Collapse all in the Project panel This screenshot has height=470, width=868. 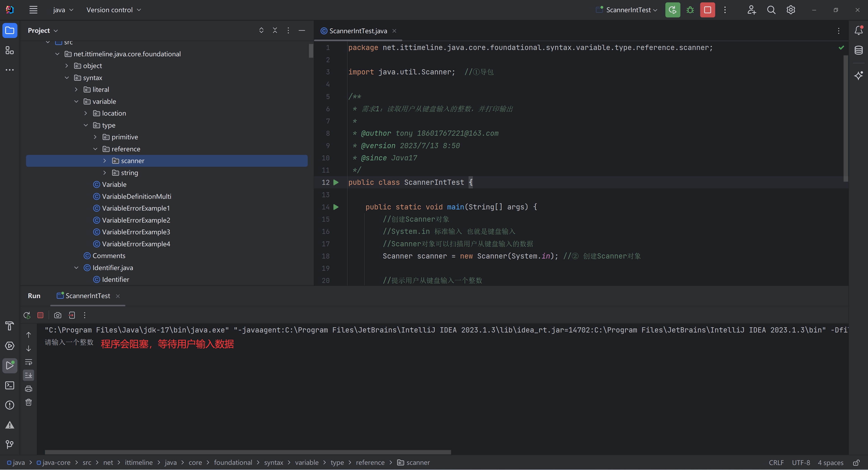275,30
